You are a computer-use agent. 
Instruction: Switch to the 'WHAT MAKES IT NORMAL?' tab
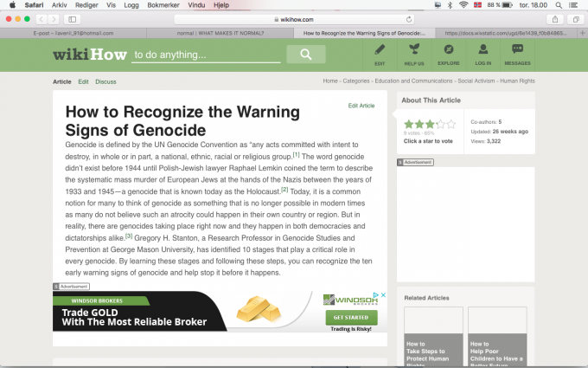tap(220, 33)
